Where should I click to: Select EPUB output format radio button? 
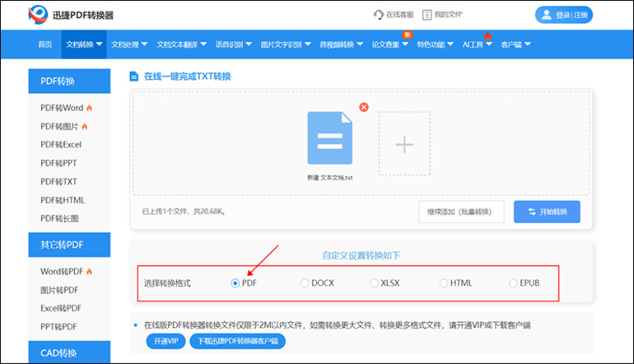coord(513,283)
